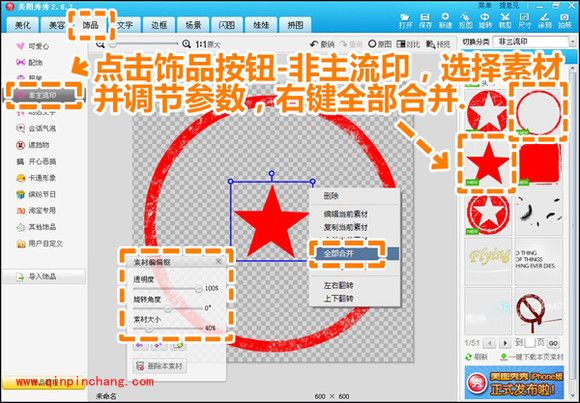
Task: Select 其他饰品 category in sidebar
Action: pos(36,227)
